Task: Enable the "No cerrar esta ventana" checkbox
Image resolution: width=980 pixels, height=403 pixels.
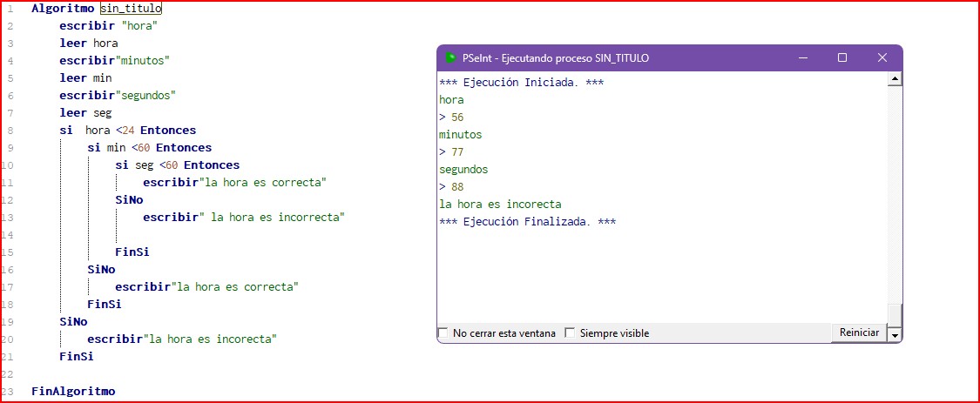Action: coord(443,333)
